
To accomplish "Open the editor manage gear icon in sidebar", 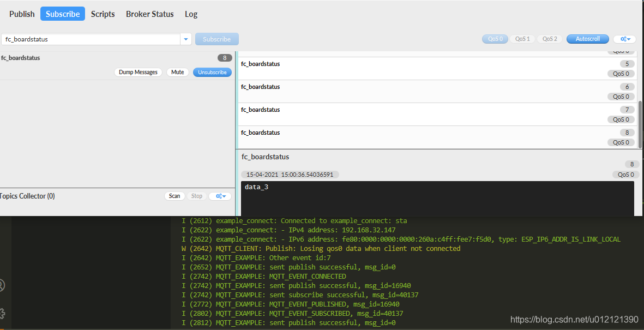I will tap(2, 313).
